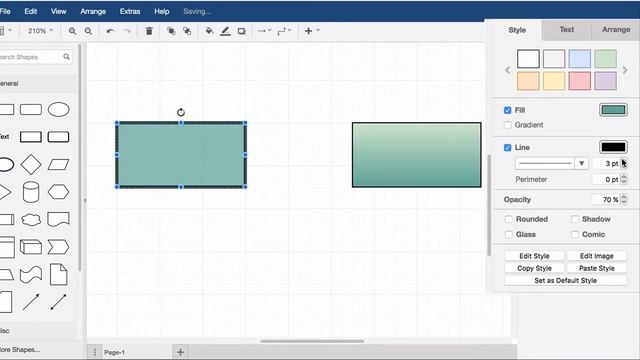Select the step arrow shape
Image resolution: width=640 pixels, height=360 pixels.
[58, 247]
